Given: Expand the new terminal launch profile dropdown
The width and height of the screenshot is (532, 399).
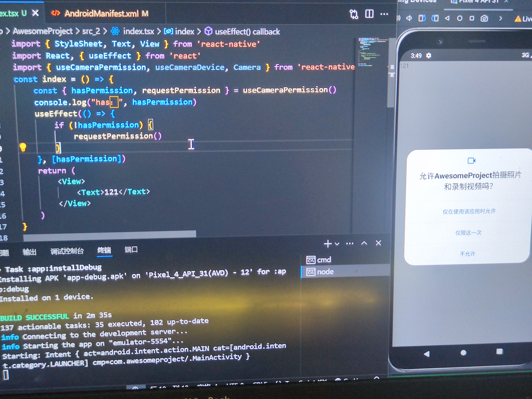Looking at the screenshot, I should [x=337, y=244].
